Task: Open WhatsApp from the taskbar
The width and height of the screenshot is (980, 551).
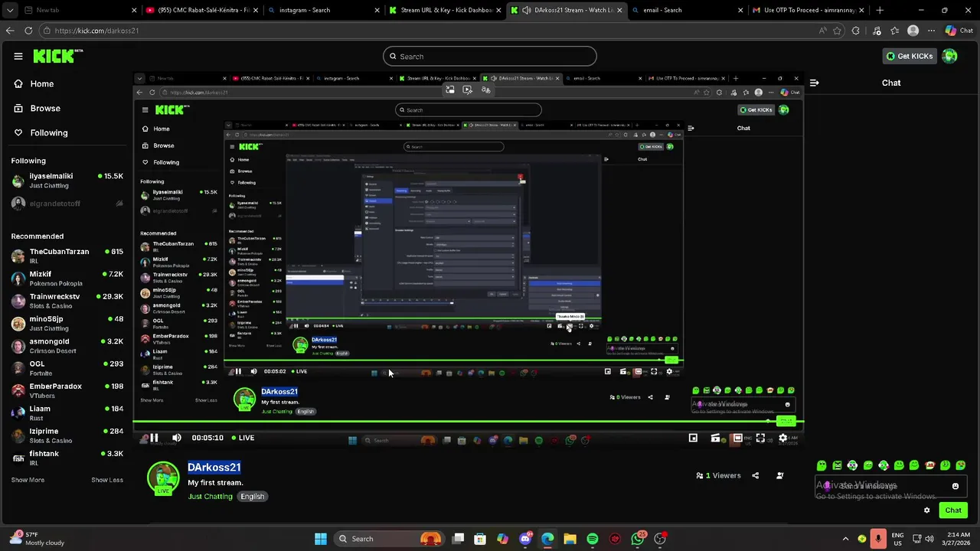Action: coord(638,539)
